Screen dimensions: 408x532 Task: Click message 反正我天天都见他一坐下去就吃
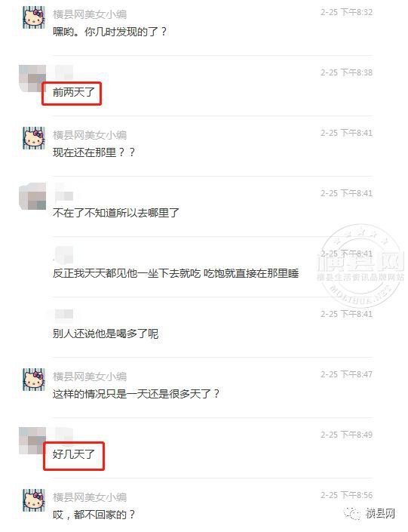click(176, 273)
